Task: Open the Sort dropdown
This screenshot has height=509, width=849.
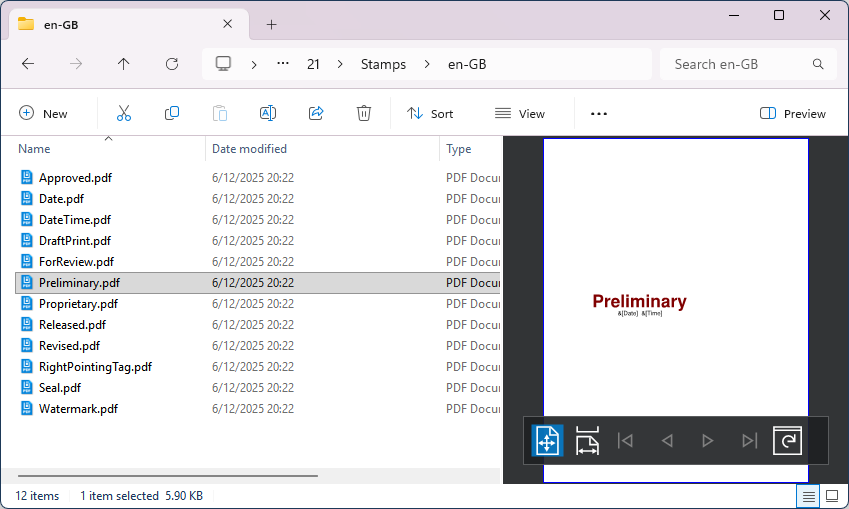Action: pyautogui.click(x=430, y=114)
